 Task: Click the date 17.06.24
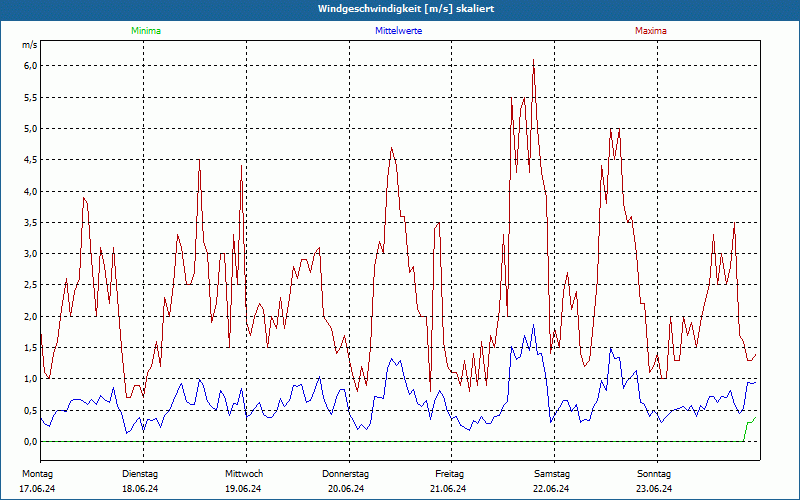pyautogui.click(x=37, y=489)
